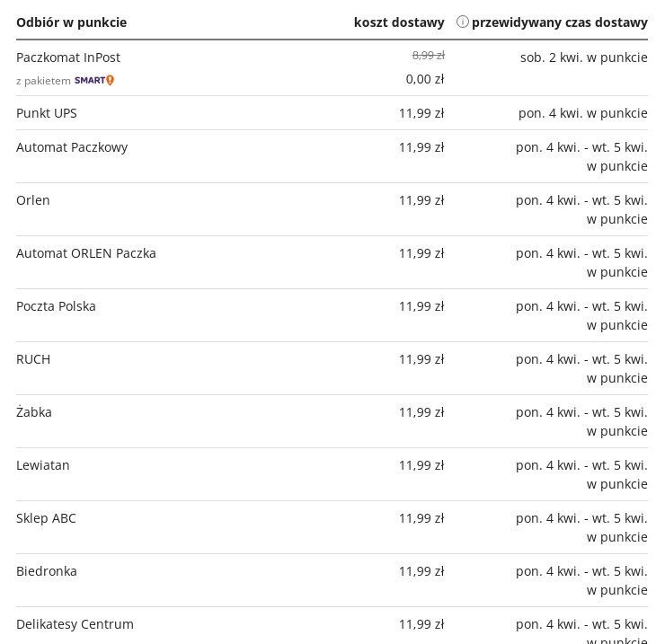Click the info icon beside przewidywany czas dostawy

463,22
